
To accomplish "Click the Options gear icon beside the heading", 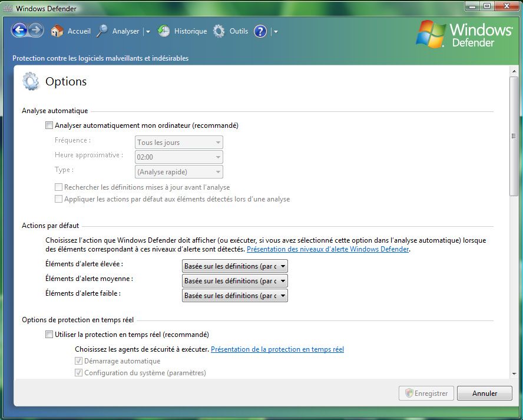I will [31, 81].
